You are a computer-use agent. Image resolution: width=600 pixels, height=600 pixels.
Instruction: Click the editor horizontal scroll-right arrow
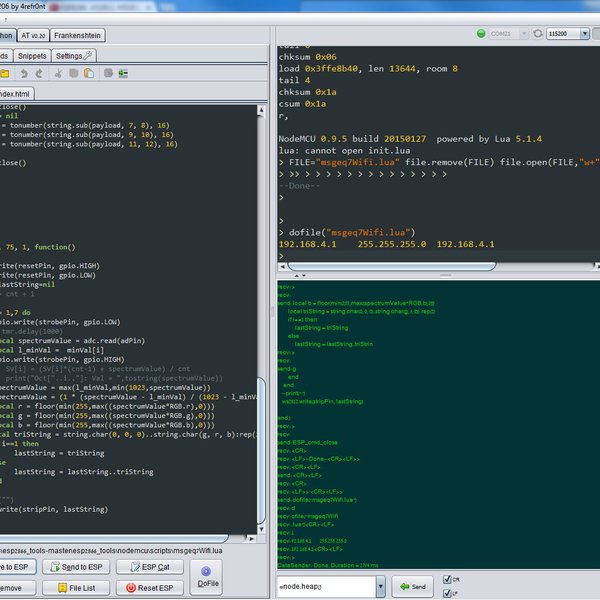click(251, 538)
